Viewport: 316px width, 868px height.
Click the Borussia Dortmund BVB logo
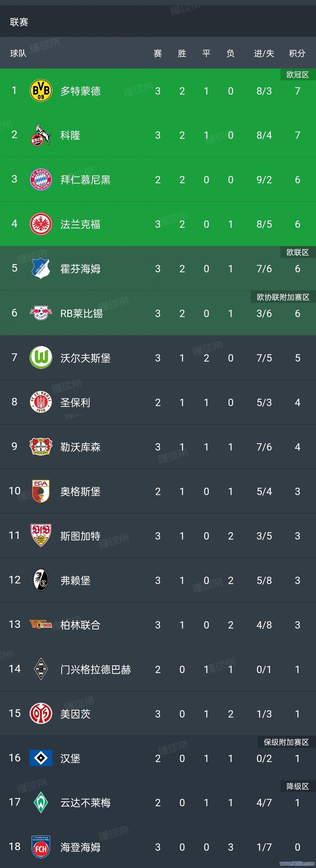(41, 91)
